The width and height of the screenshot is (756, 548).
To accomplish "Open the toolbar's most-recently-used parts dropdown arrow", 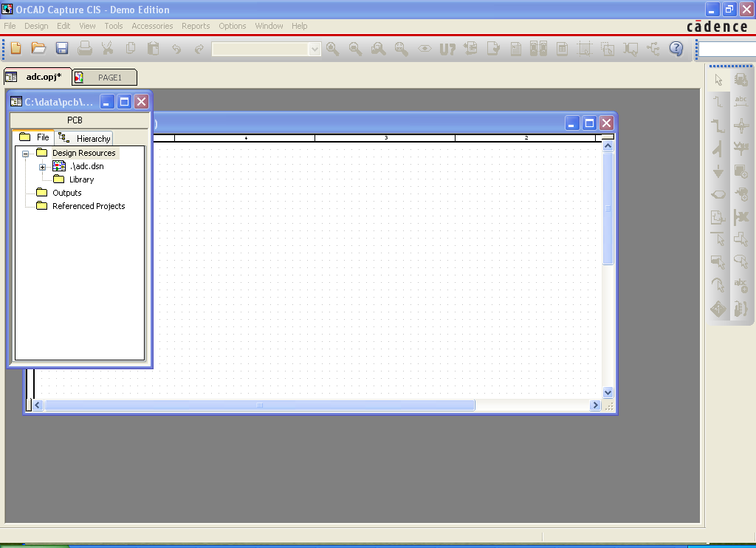I will pyautogui.click(x=315, y=49).
